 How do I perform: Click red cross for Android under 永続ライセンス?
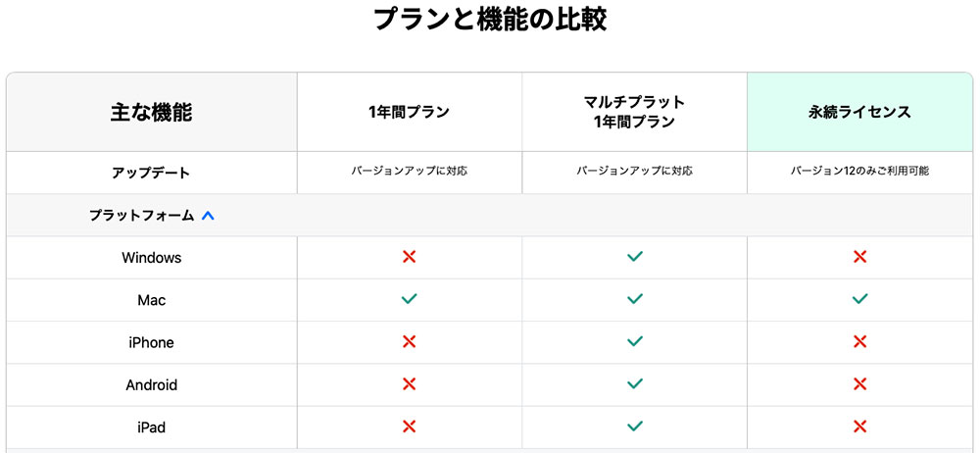click(860, 384)
